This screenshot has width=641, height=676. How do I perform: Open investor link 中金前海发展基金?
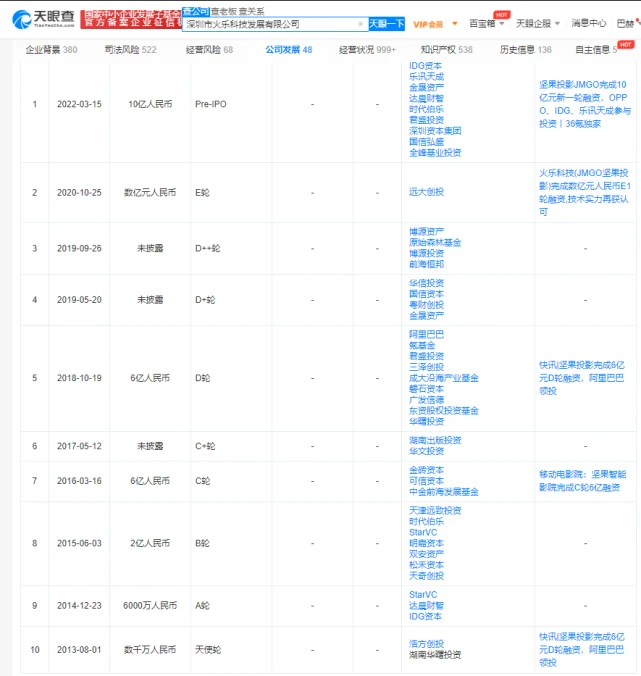[x=444, y=492]
